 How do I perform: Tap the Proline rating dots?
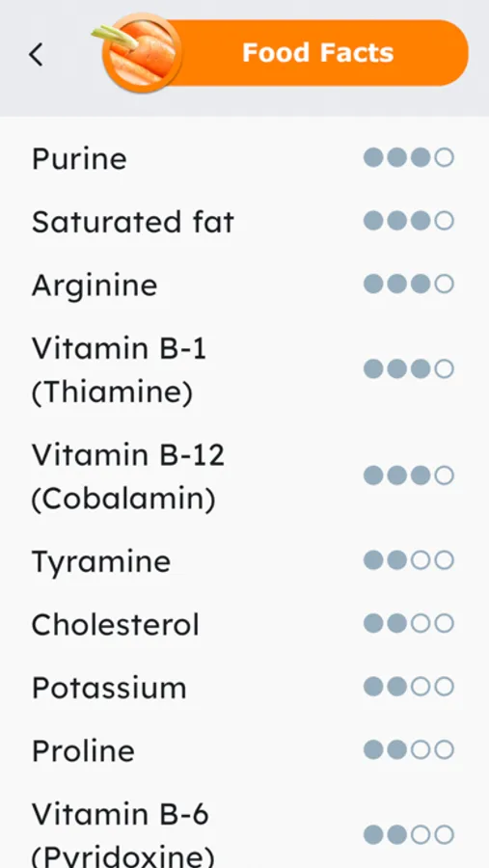click(409, 749)
